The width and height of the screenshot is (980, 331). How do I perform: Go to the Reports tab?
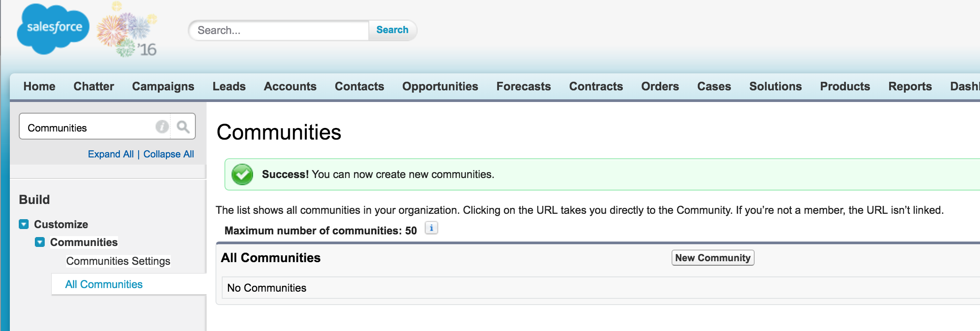pyautogui.click(x=910, y=86)
